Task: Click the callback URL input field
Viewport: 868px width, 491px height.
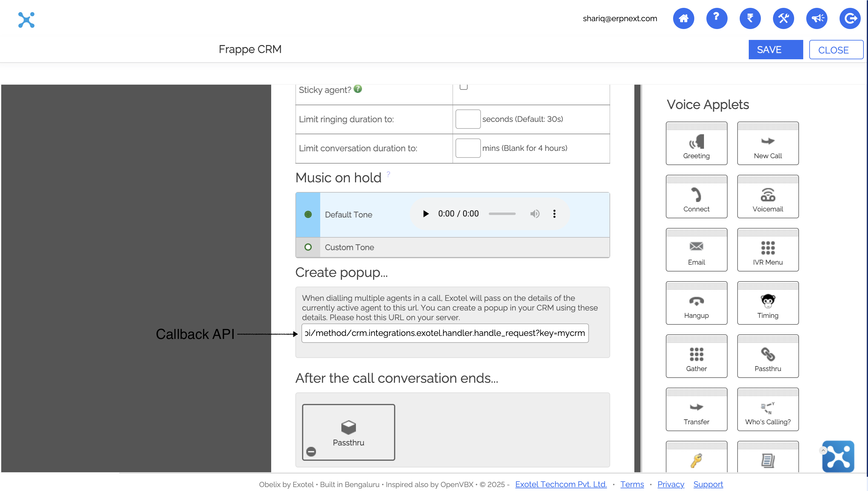Action: click(x=445, y=333)
